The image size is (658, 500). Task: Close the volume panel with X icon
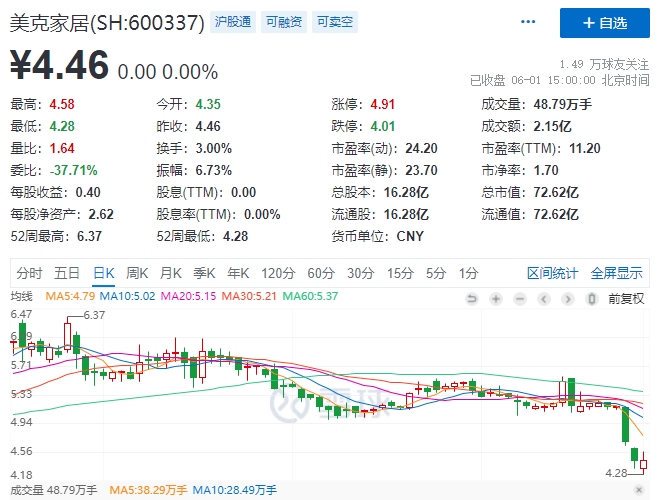(639, 490)
